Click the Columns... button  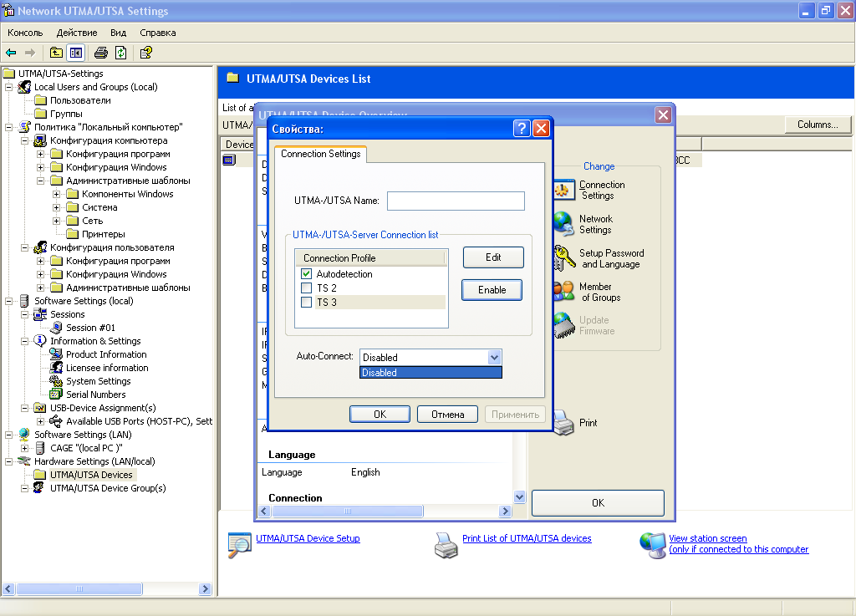click(818, 125)
